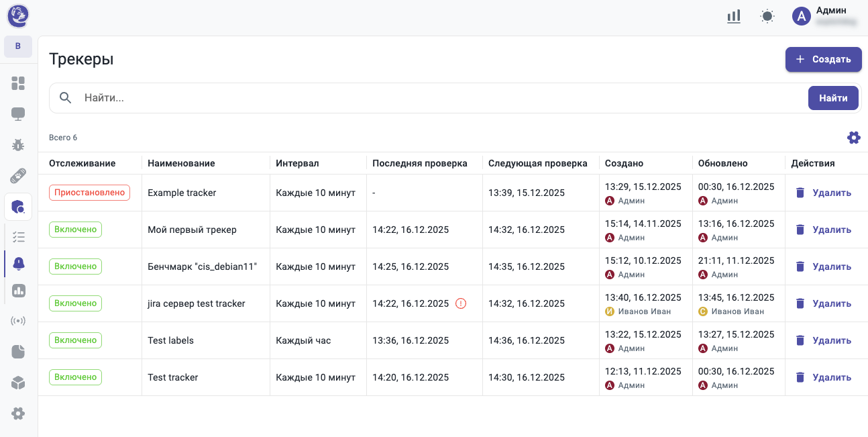Click the 'Приостановлено' status of Example tracker
Screen dimensions: 868x437
(89, 193)
